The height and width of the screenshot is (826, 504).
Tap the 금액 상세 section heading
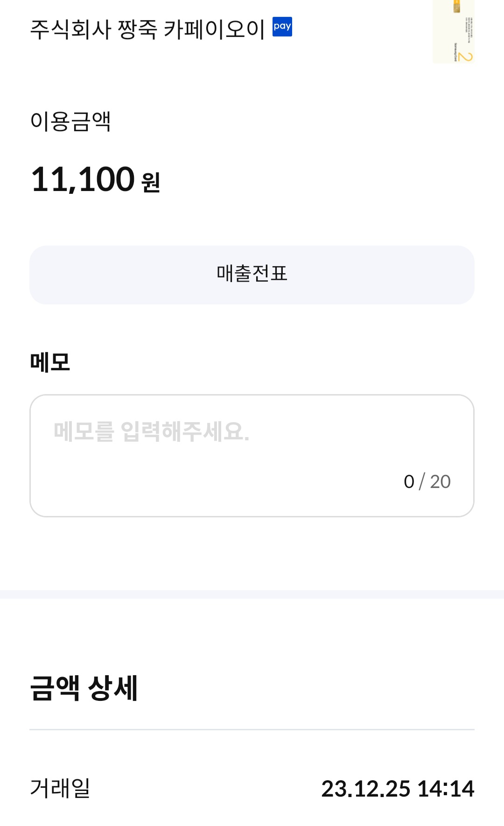(x=84, y=688)
